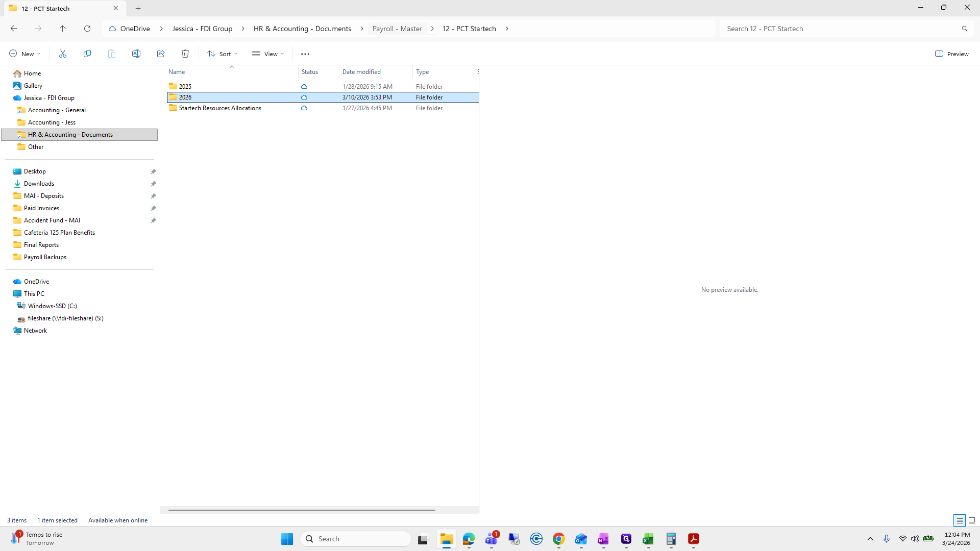Click the Refresh icon in the navigation bar
The height and width of the screenshot is (551, 980).
(x=87, y=29)
